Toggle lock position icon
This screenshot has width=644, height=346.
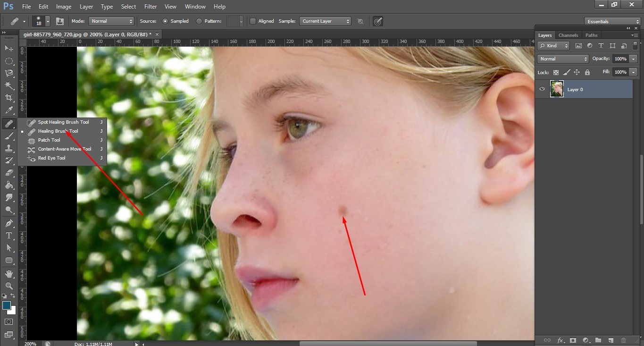[577, 72]
